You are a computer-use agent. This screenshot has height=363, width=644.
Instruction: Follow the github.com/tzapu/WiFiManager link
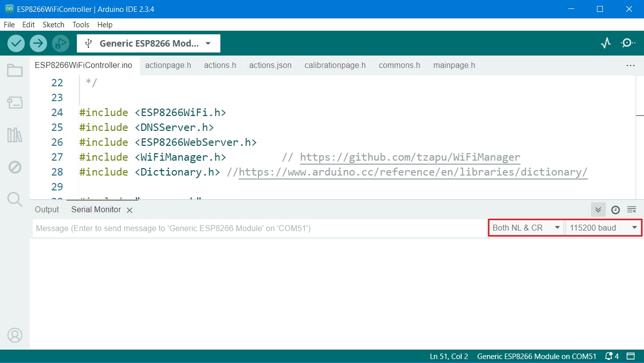[x=410, y=157]
